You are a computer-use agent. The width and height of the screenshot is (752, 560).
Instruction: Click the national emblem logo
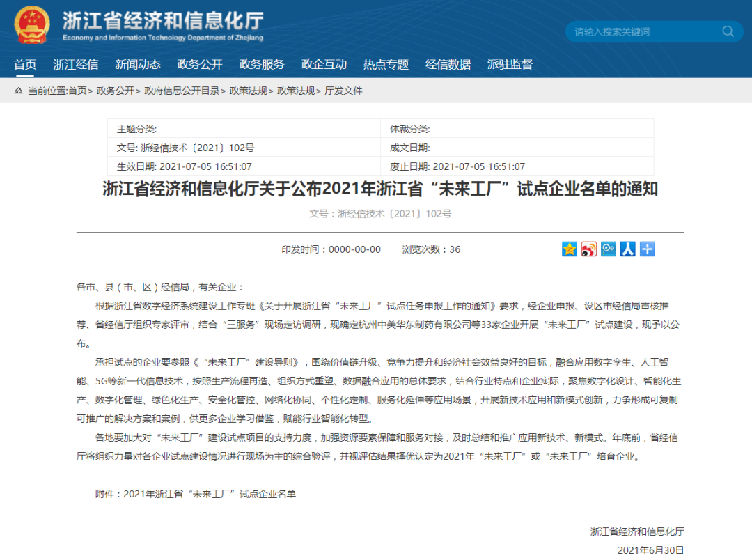tap(32, 26)
